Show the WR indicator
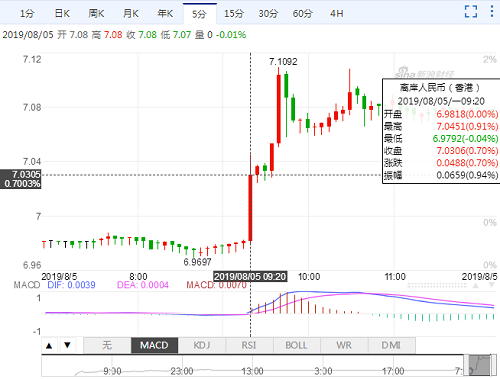500x379 pixels. 344,345
